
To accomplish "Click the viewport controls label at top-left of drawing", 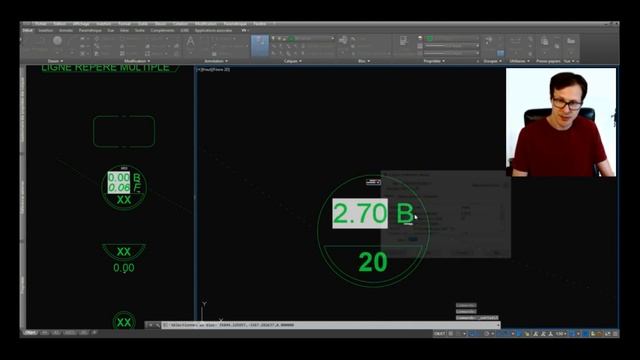I will pyautogui.click(x=213, y=70).
